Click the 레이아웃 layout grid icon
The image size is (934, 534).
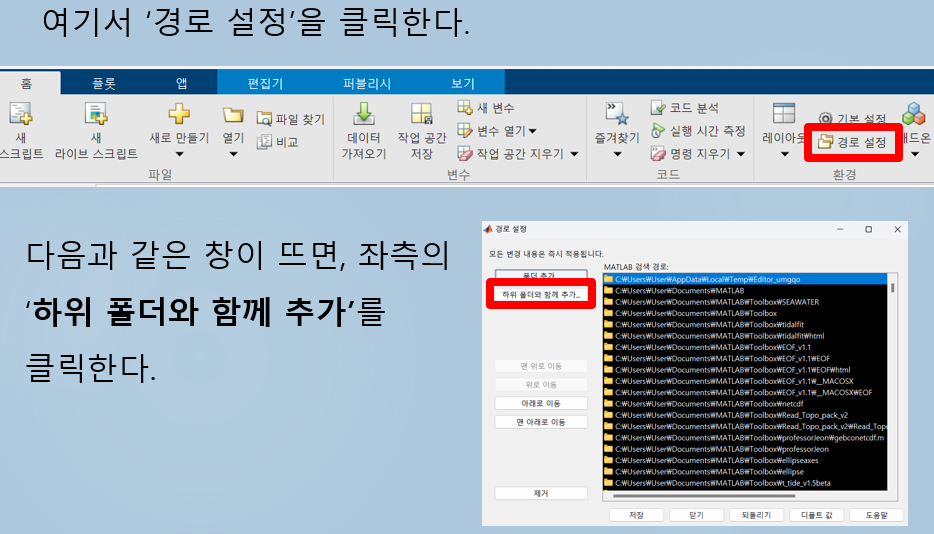tap(784, 113)
